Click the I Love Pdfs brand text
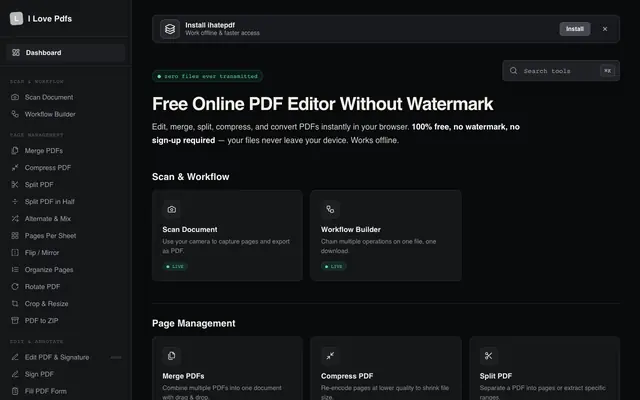 pyautogui.click(x=50, y=19)
